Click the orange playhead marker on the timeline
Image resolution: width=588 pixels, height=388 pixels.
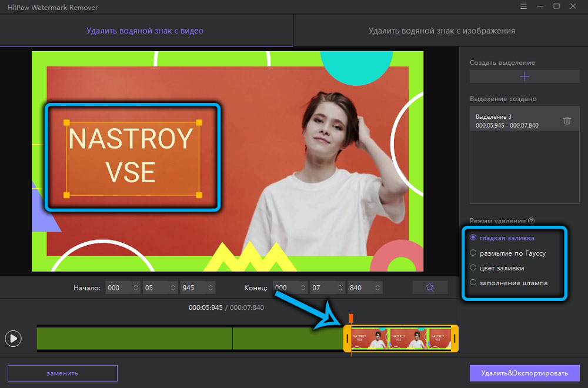point(352,319)
